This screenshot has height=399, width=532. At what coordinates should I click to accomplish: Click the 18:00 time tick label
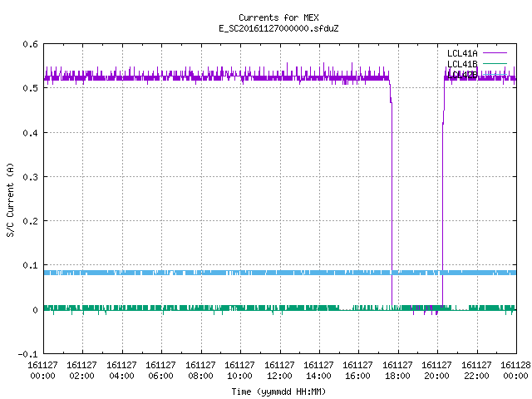coord(397,376)
